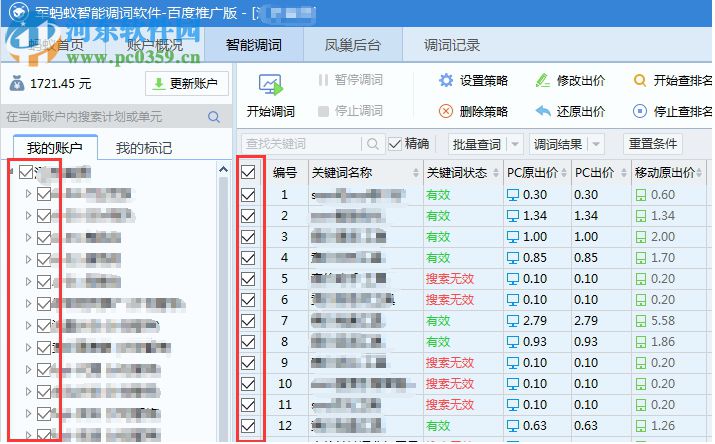Click the account search magnifier icon
Image resolution: width=715 pixels, height=444 pixels.
click(214, 117)
